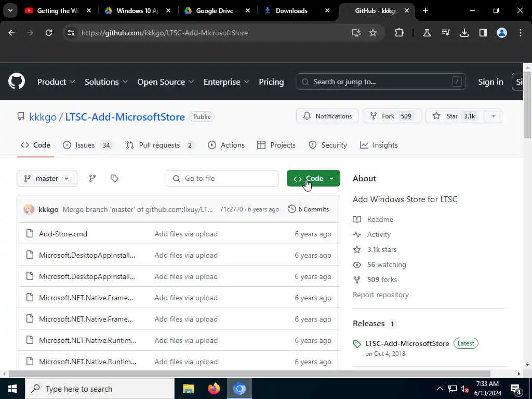
Task: Click the Search or jump to field
Action: point(381,82)
